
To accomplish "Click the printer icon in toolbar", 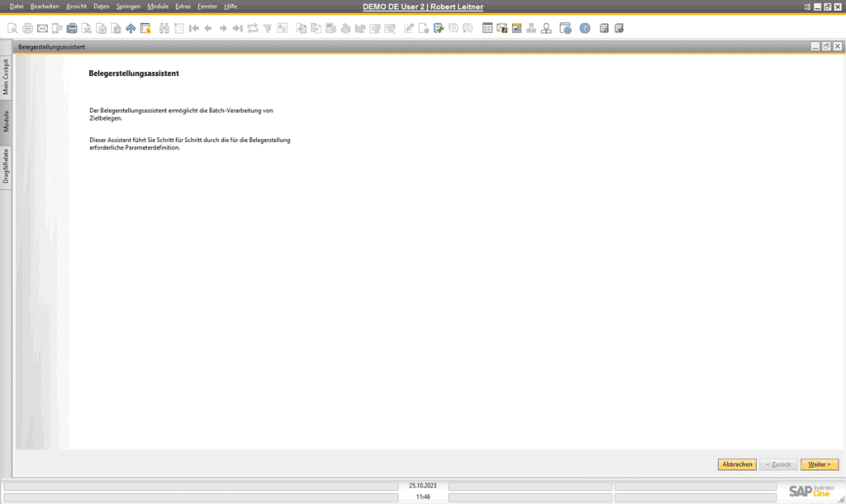I will [27, 29].
